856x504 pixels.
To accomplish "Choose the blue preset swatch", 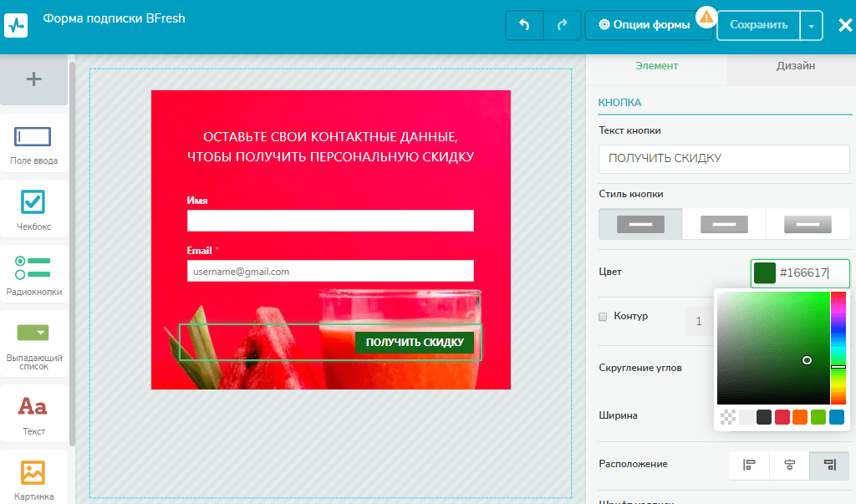I will 837,417.
